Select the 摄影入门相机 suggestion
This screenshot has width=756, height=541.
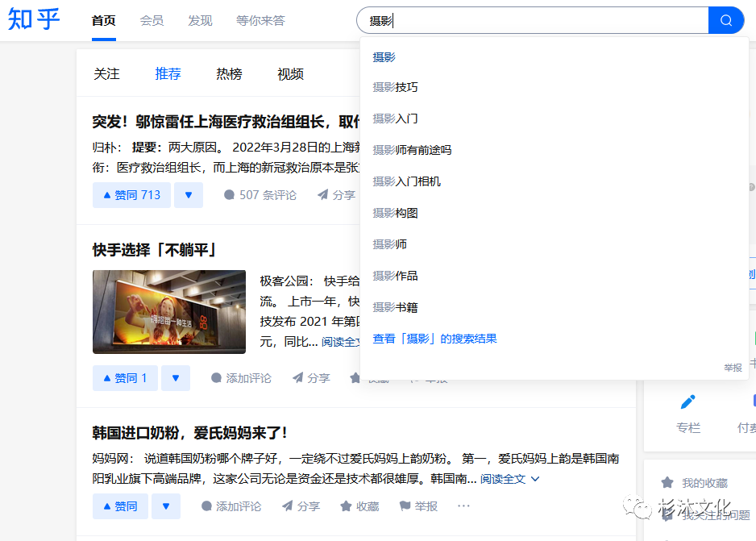[407, 181]
